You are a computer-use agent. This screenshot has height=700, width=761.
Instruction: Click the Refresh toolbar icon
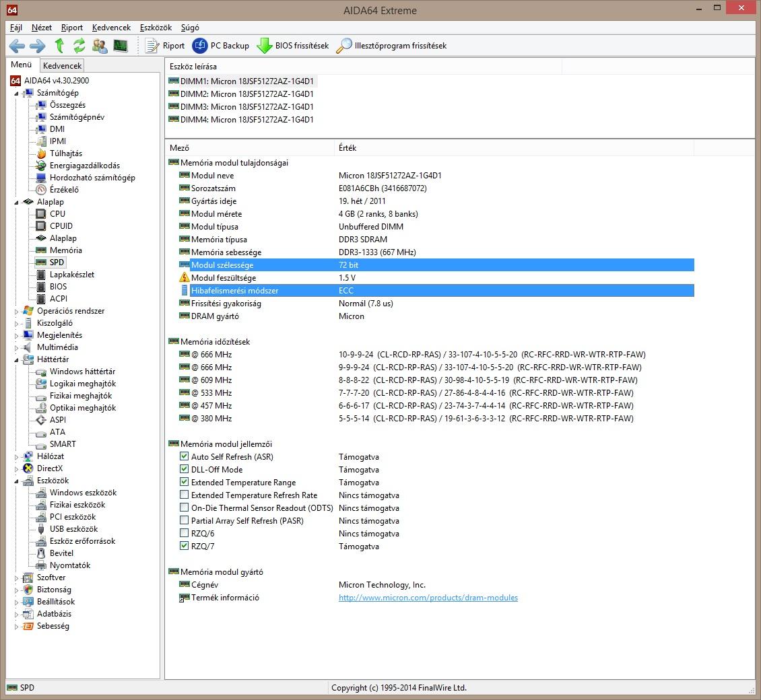79,46
